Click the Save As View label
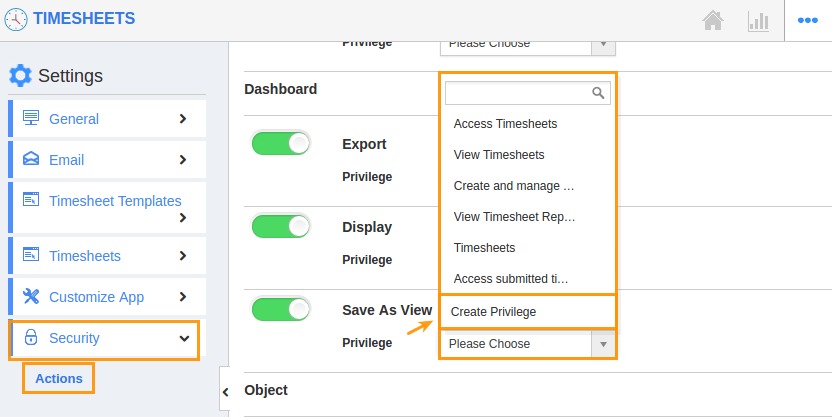This screenshot has width=832, height=417. pyautogui.click(x=387, y=310)
